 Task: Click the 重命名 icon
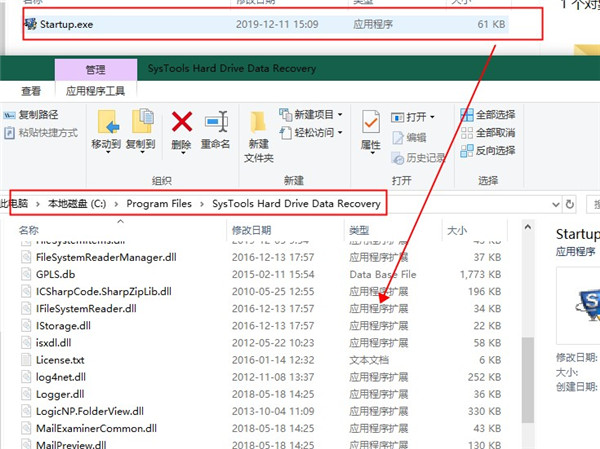click(x=216, y=122)
